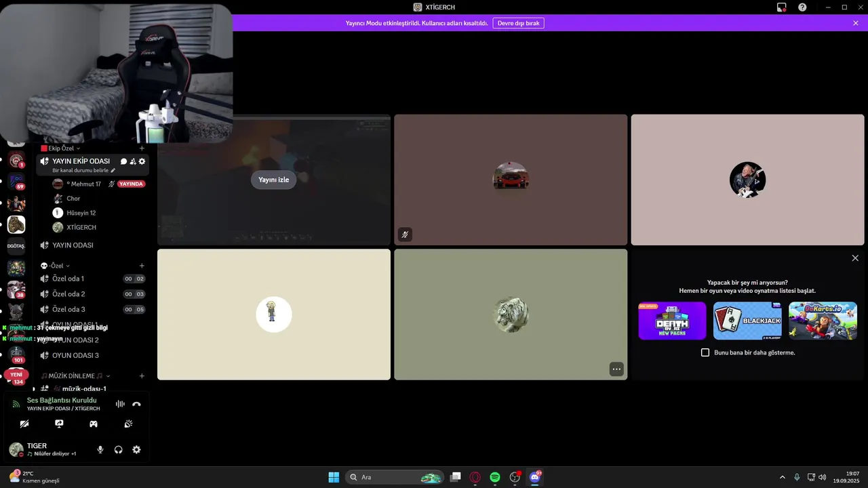Check Bunu bana bir daha gösterme

point(705,352)
